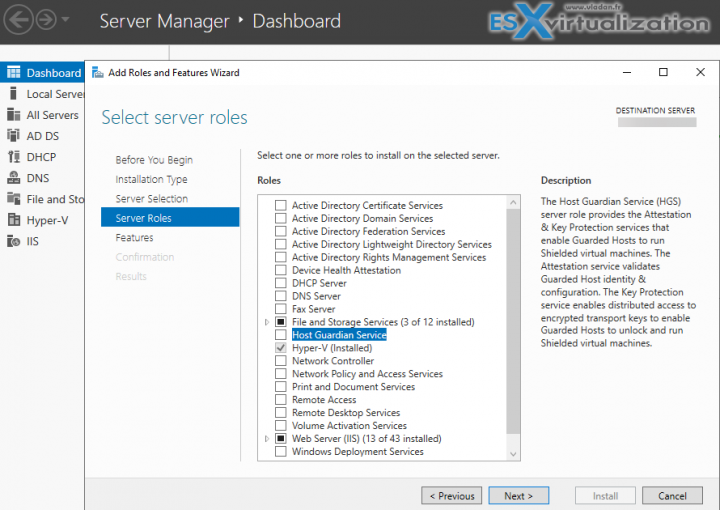The image size is (720, 510).
Task: Check Active Directory Domain Services
Action: (x=281, y=218)
